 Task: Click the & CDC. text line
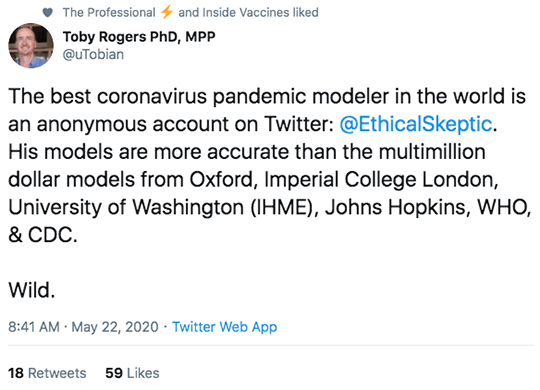click(x=43, y=235)
